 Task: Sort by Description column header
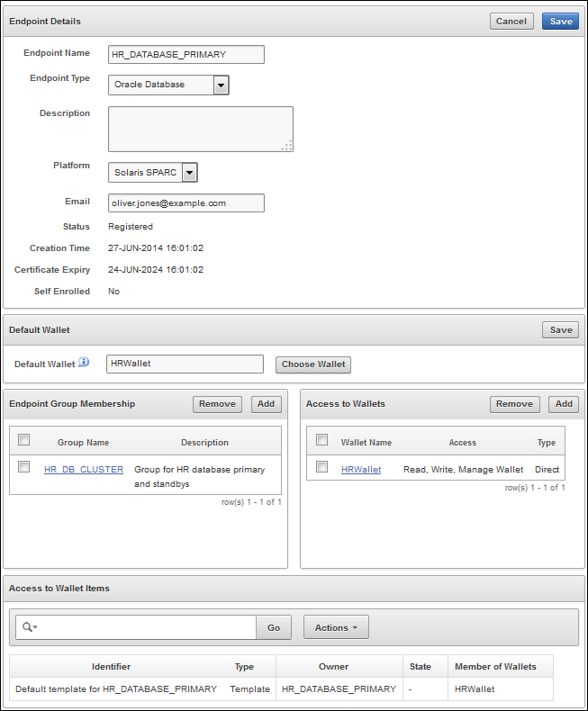point(204,443)
